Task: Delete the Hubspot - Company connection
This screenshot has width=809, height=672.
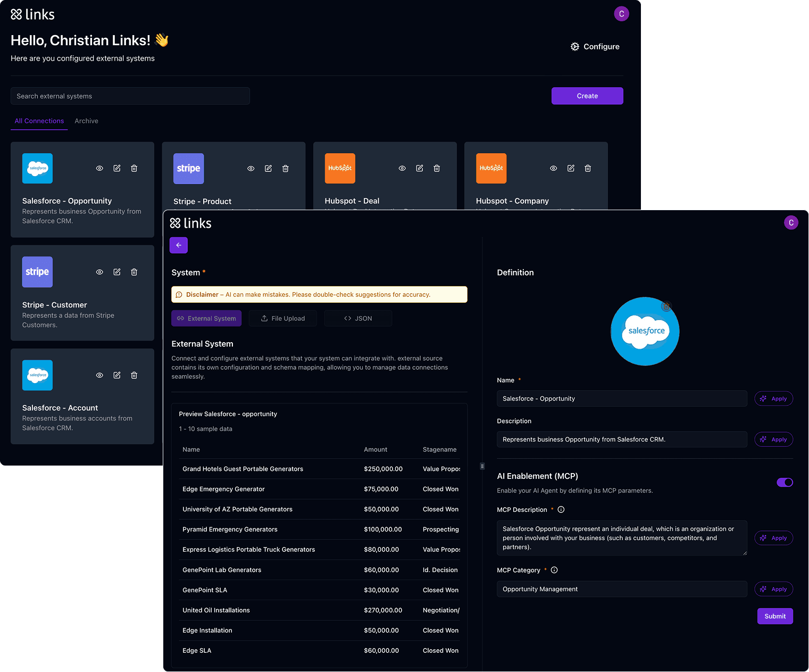Action: 588,168
